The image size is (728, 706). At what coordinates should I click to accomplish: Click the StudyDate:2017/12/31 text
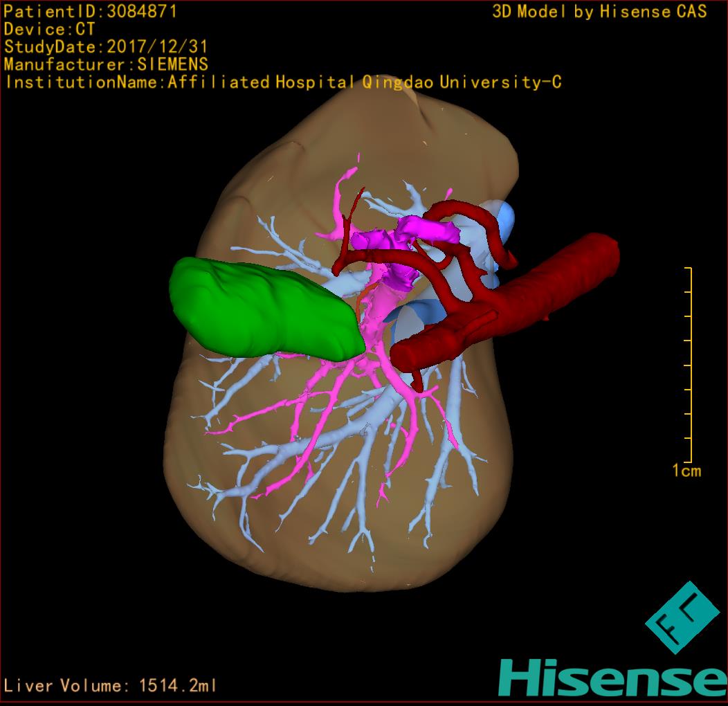(x=105, y=47)
